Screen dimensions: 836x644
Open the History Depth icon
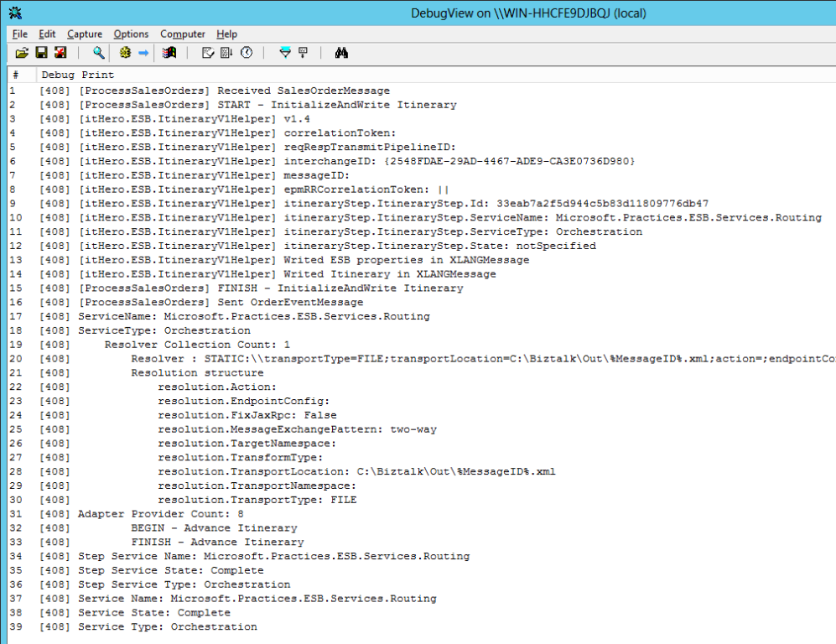tap(304, 52)
